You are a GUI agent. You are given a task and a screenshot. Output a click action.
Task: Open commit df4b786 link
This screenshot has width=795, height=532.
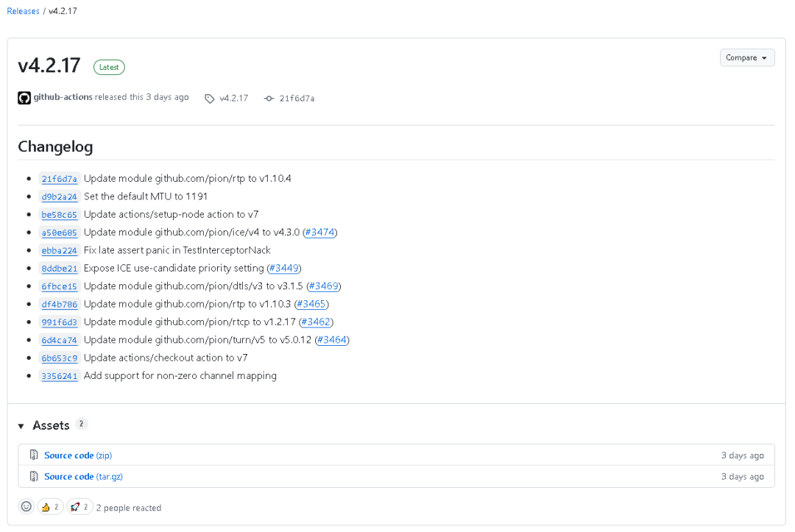pyautogui.click(x=60, y=305)
